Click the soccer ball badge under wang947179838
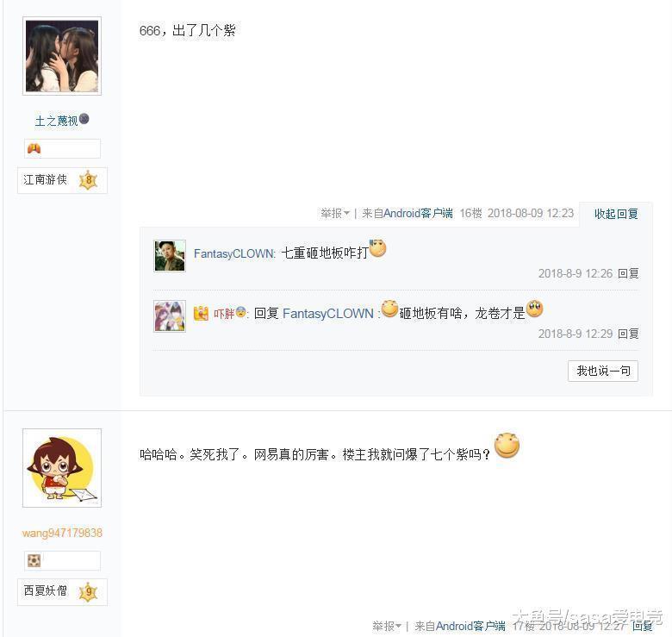This screenshot has width=672, height=637. click(34, 560)
